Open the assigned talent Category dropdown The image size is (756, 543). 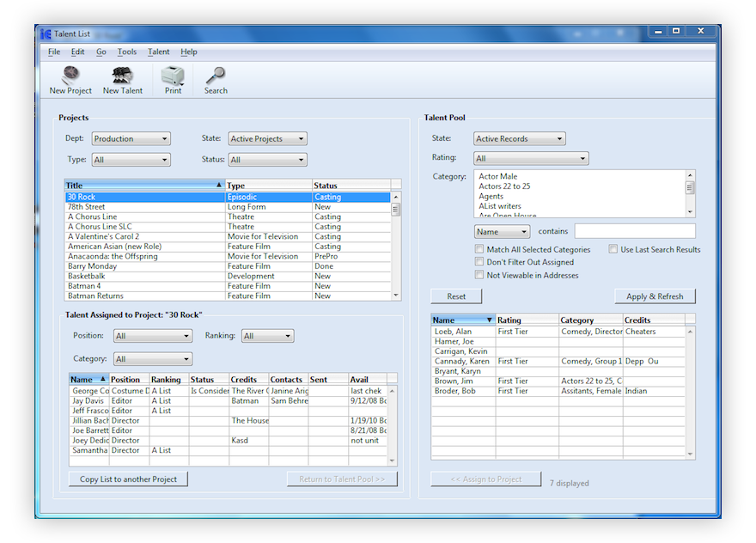click(153, 359)
